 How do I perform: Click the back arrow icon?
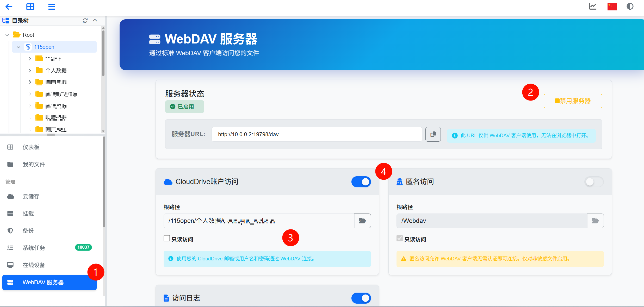tap(9, 7)
